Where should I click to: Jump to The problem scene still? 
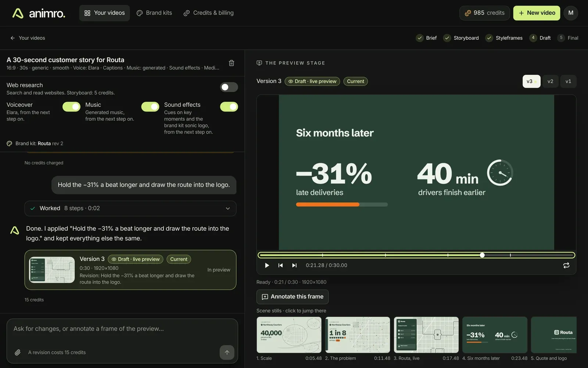pyautogui.click(x=358, y=335)
